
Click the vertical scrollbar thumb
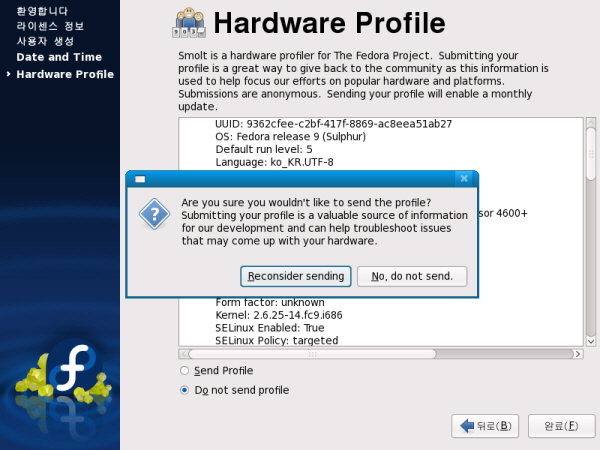[591, 153]
